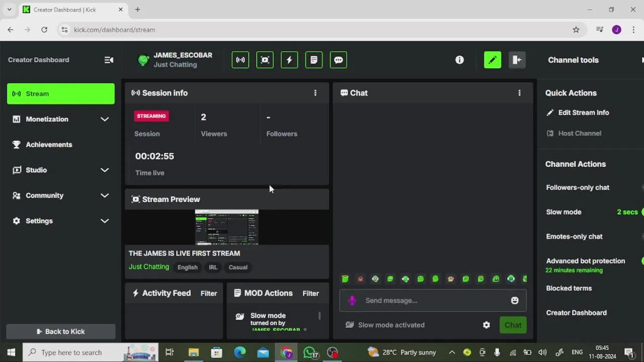Open chat settings gear icon
The height and width of the screenshot is (362, 644).
tap(487, 325)
